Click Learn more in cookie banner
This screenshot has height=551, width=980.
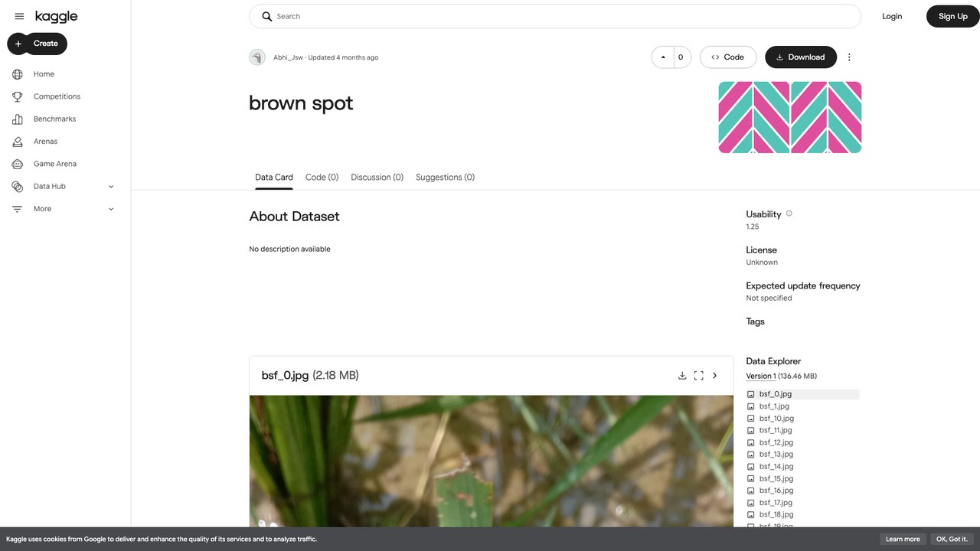[x=903, y=539]
